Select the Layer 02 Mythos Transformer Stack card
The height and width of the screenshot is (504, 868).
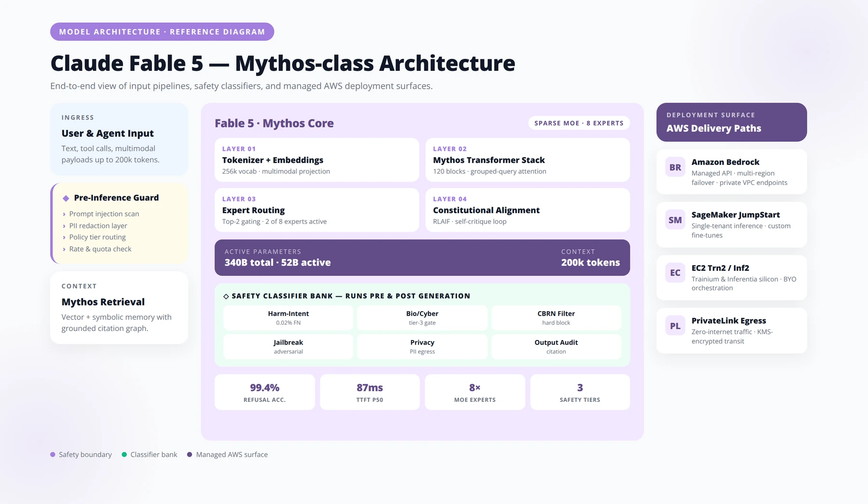[528, 160]
